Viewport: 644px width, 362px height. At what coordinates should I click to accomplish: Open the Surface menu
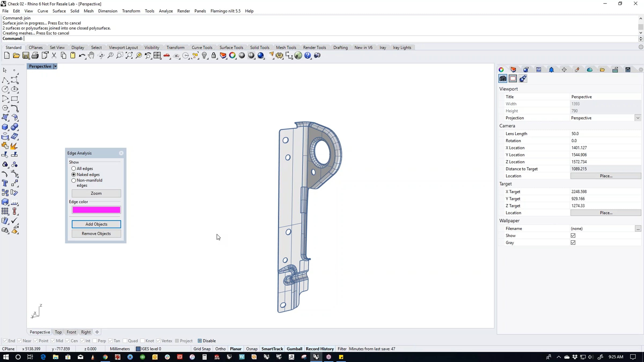pos(59,11)
